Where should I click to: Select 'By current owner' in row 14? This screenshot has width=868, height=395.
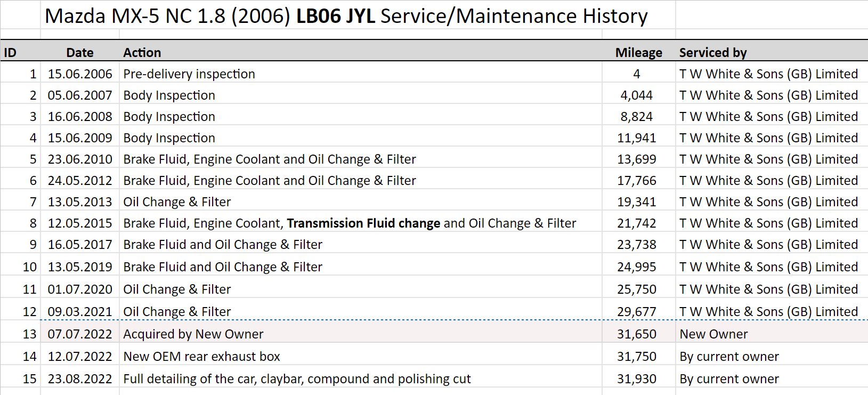pyautogui.click(x=772, y=356)
